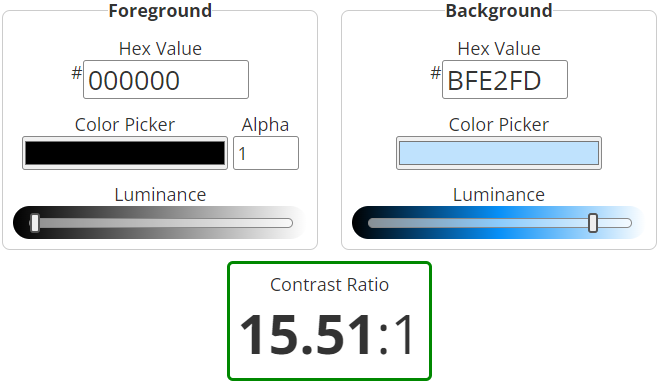The width and height of the screenshot is (659, 384).
Task: Open the light blue Background color picker swatch
Action: (499, 153)
